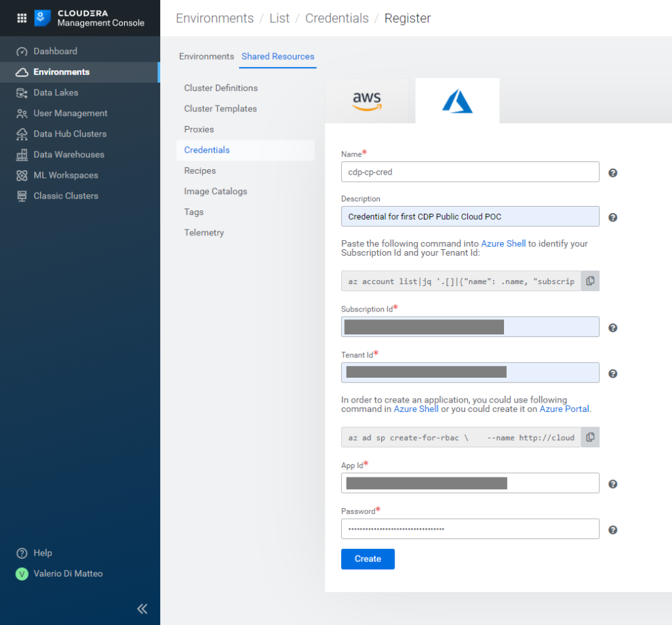
Task: Click the Create button
Action: tap(367, 559)
